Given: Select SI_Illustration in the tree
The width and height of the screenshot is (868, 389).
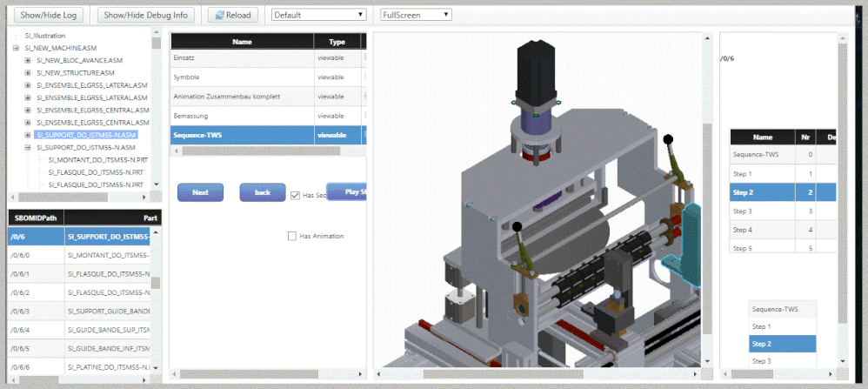Looking at the screenshot, I should [x=45, y=36].
